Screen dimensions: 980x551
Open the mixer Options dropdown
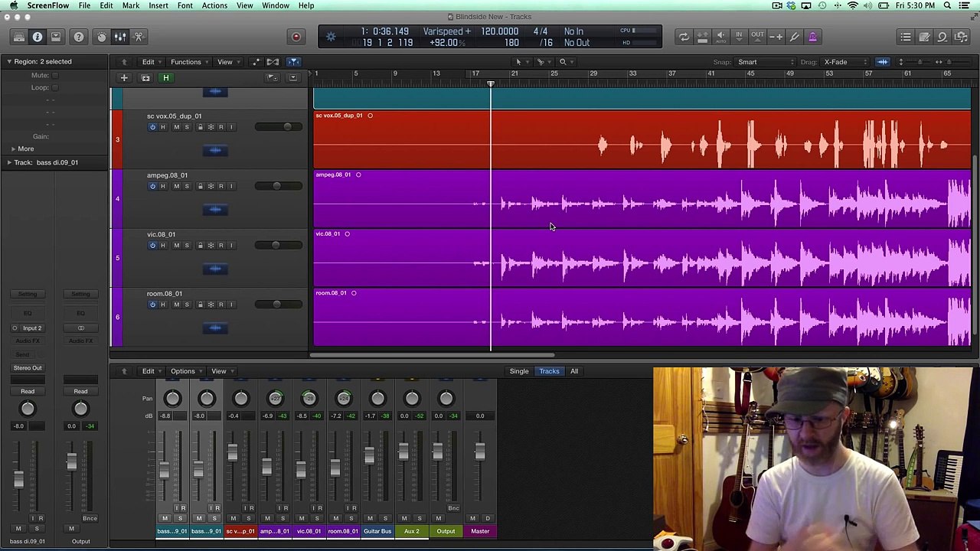pyautogui.click(x=185, y=371)
